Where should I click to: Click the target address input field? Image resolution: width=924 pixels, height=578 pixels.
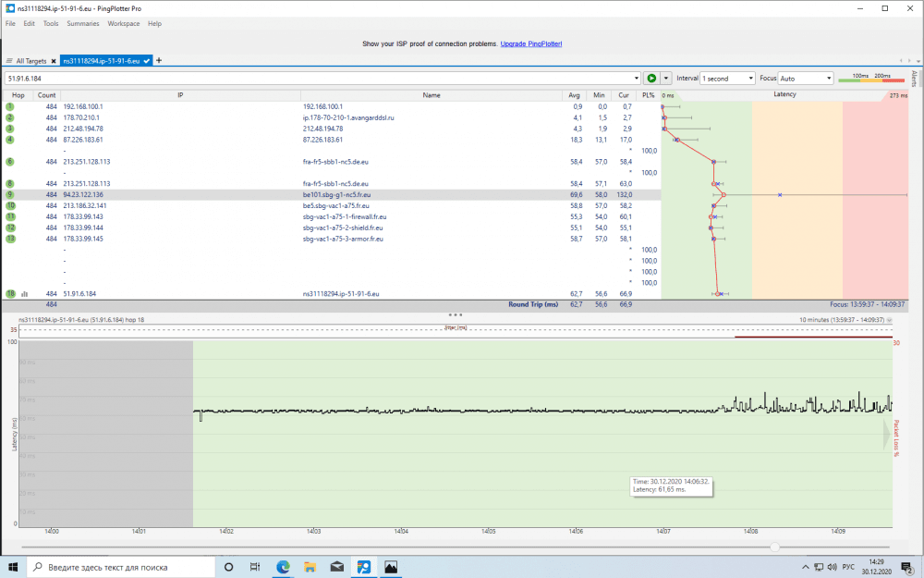(x=314, y=79)
